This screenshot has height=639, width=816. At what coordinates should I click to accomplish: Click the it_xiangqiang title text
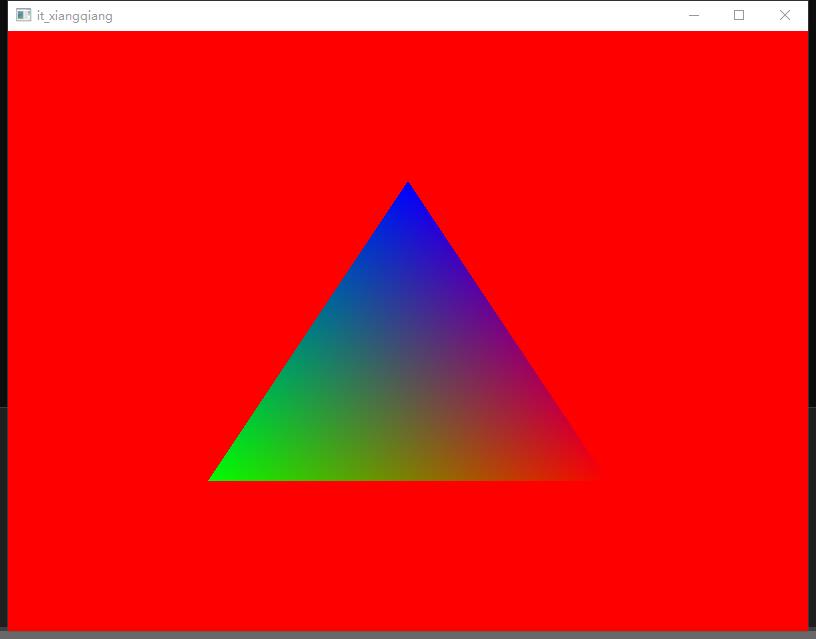[74, 16]
